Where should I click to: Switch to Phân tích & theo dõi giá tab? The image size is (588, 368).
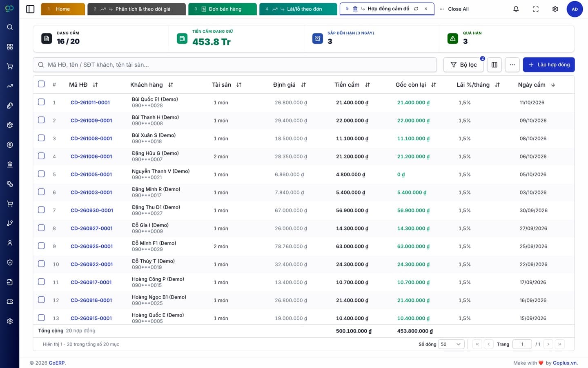coord(136,9)
